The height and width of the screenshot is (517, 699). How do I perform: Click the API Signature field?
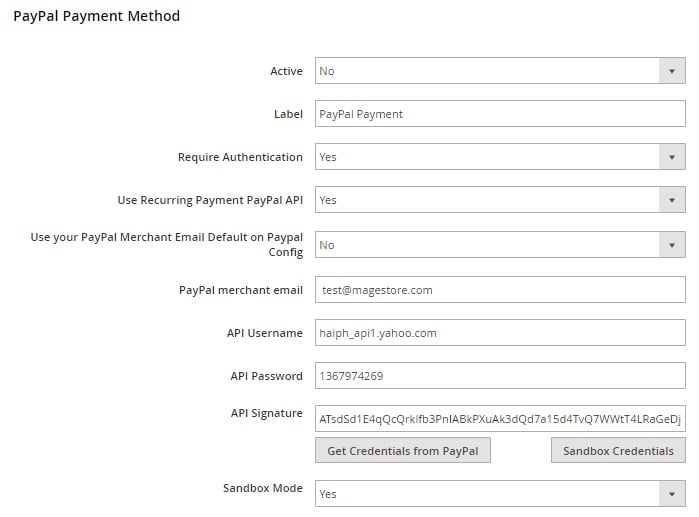click(x=500, y=419)
